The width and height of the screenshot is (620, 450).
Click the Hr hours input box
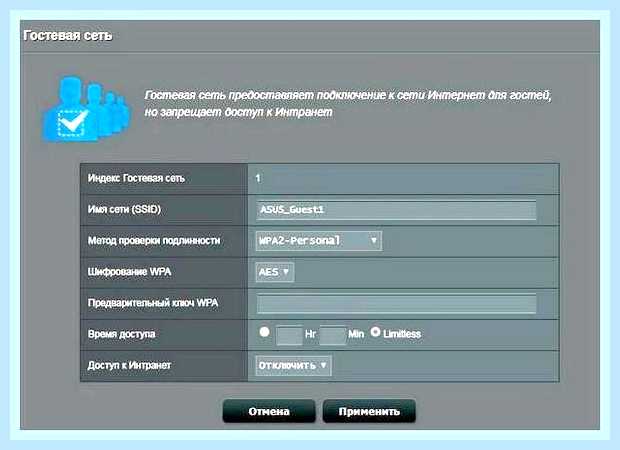[289, 335]
